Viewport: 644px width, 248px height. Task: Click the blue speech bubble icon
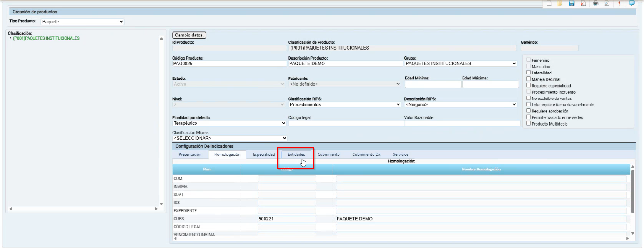[632, 3]
